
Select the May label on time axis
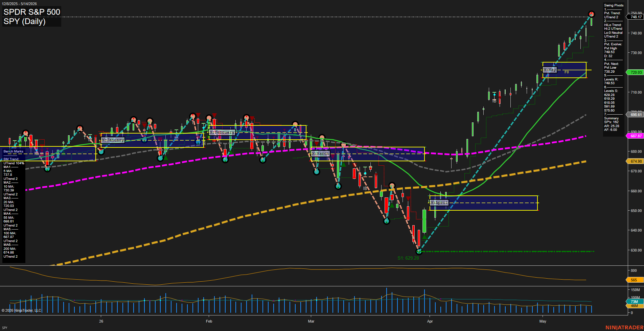tap(543, 321)
